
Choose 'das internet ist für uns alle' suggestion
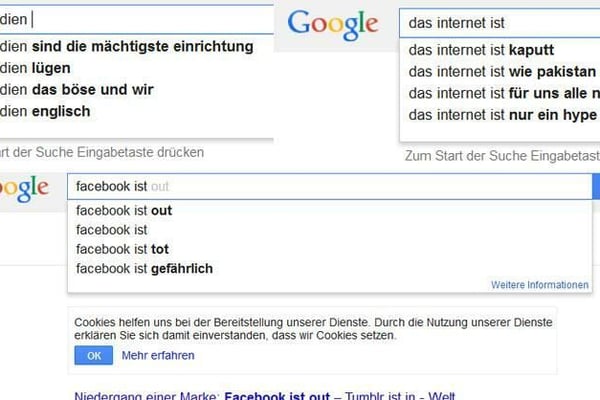click(x=502, y=93)
